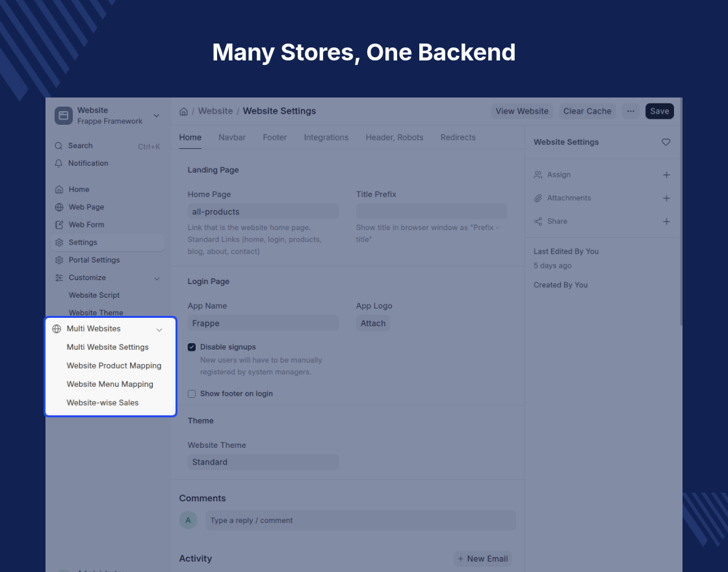The image size is (728, 572).
Task: Open Multi Website Settings
Action: [x=108, y=347]
